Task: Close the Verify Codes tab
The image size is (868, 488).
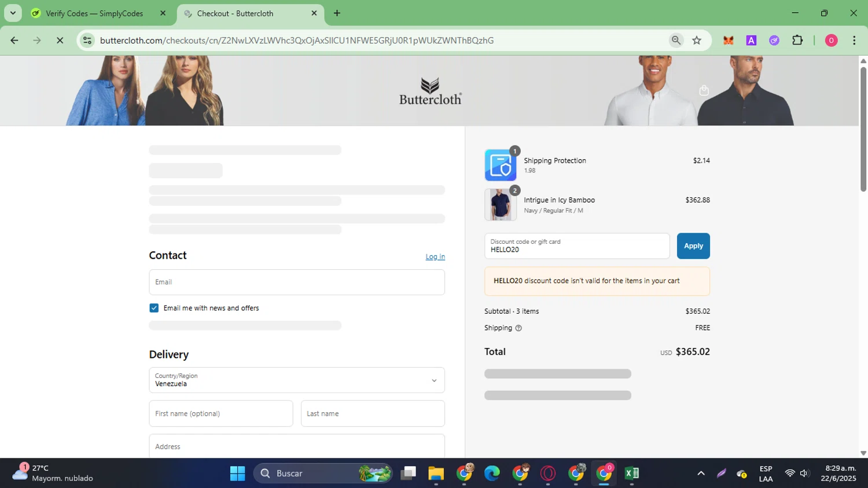Action: 163,13
